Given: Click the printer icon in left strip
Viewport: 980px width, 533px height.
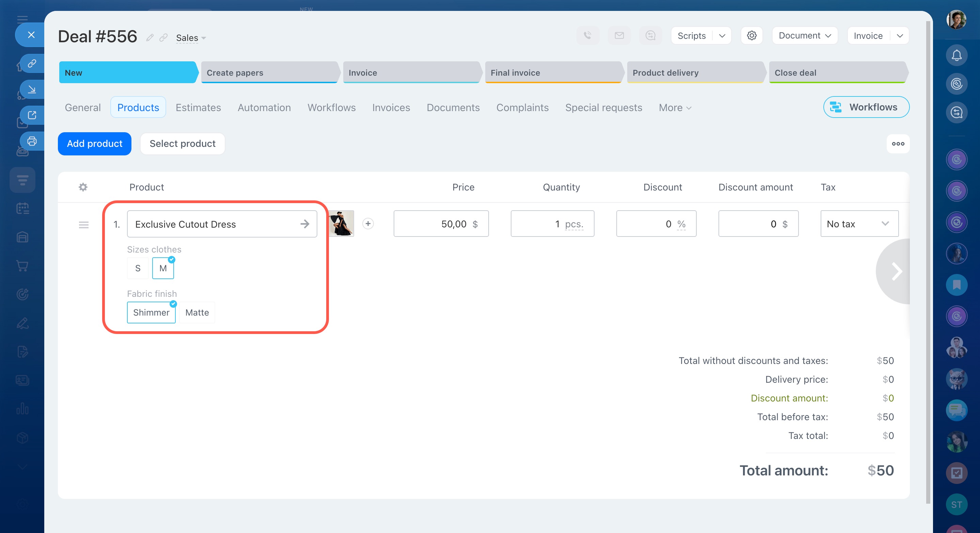Looking at the screenshot, I should point(32,141).
